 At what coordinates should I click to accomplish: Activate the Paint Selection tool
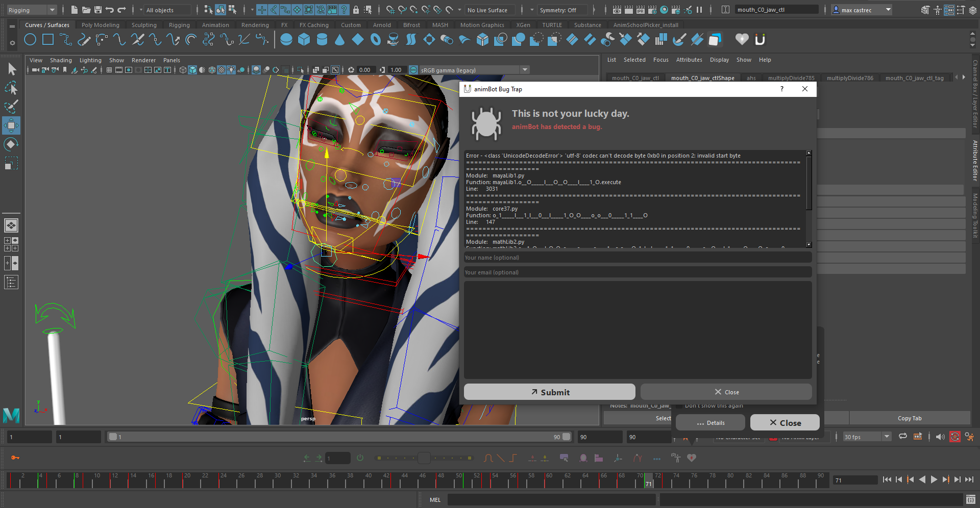(x=11, y=107)
